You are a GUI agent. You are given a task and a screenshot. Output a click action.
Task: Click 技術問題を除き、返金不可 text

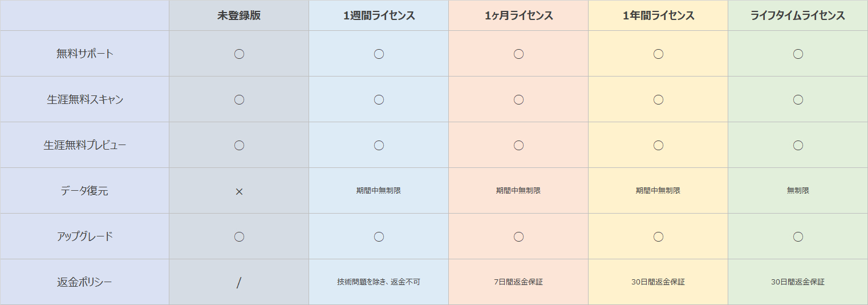coord(379,282)
